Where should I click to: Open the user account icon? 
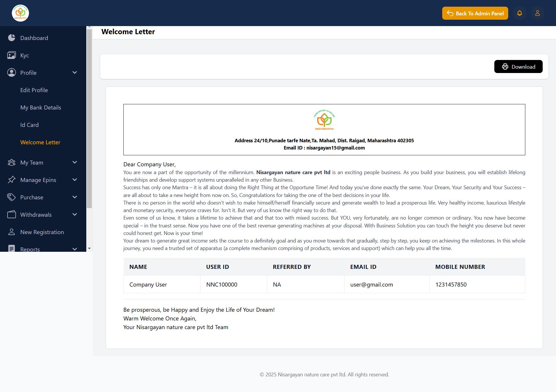tap(537, 13)
